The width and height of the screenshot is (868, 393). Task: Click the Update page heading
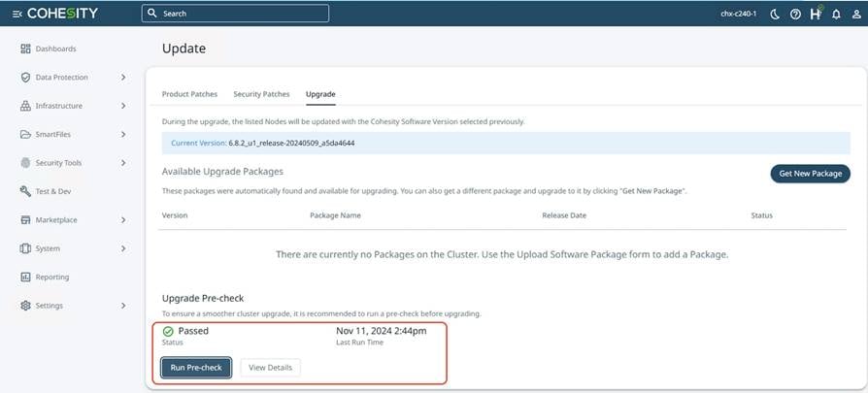tap(184, 49)
